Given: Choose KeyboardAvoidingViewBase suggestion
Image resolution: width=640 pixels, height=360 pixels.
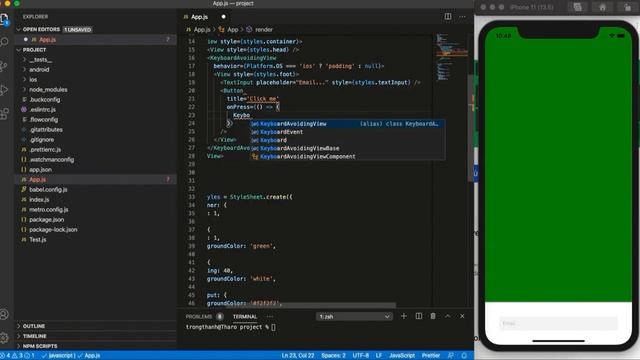Looking at the screenshot, I should (x=347, y=148).
